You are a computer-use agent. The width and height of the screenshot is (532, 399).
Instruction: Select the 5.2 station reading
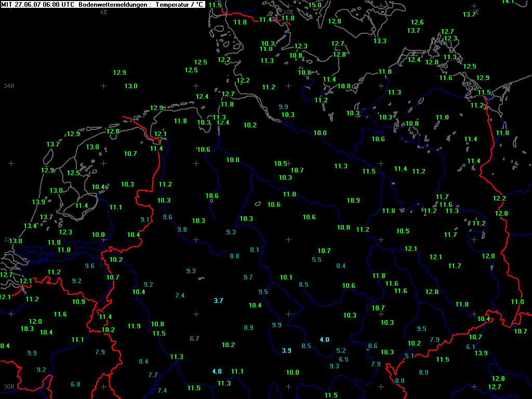[x=341, y=351]
